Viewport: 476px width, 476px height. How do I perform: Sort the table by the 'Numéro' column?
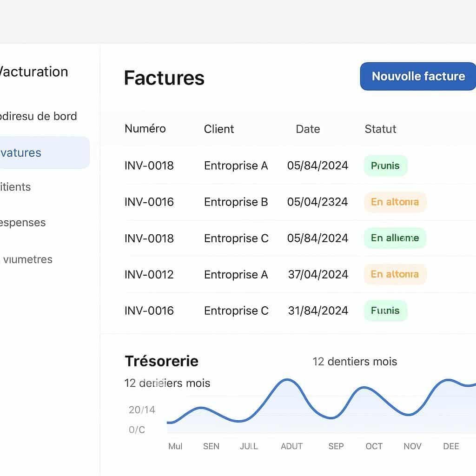[x=145, y=129]
